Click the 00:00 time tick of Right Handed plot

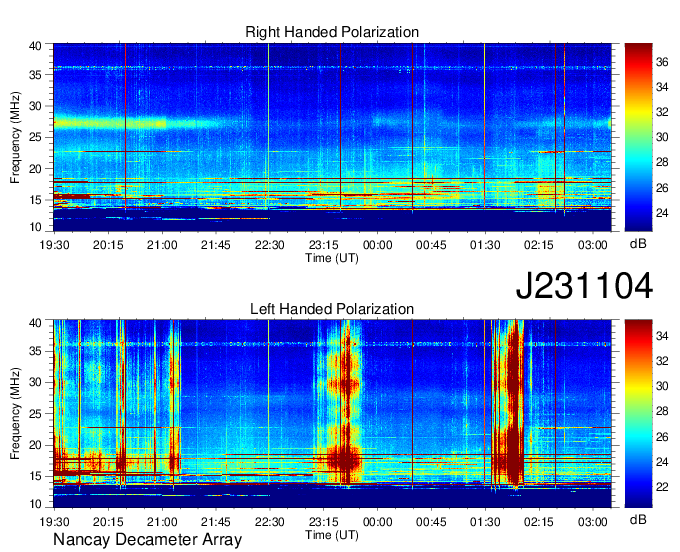(377, 245)
